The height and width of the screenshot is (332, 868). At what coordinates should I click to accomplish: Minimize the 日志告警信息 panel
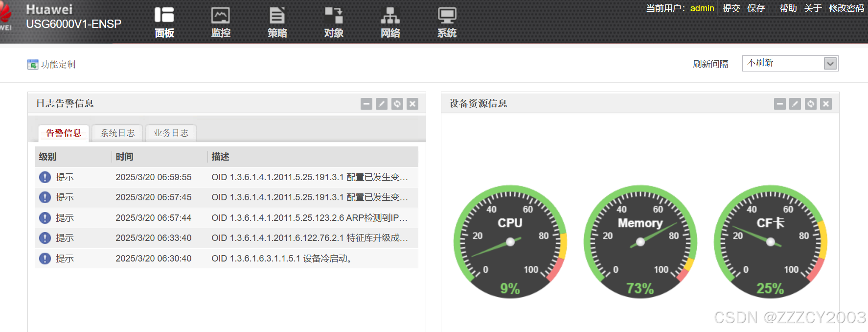click(366, 104)
